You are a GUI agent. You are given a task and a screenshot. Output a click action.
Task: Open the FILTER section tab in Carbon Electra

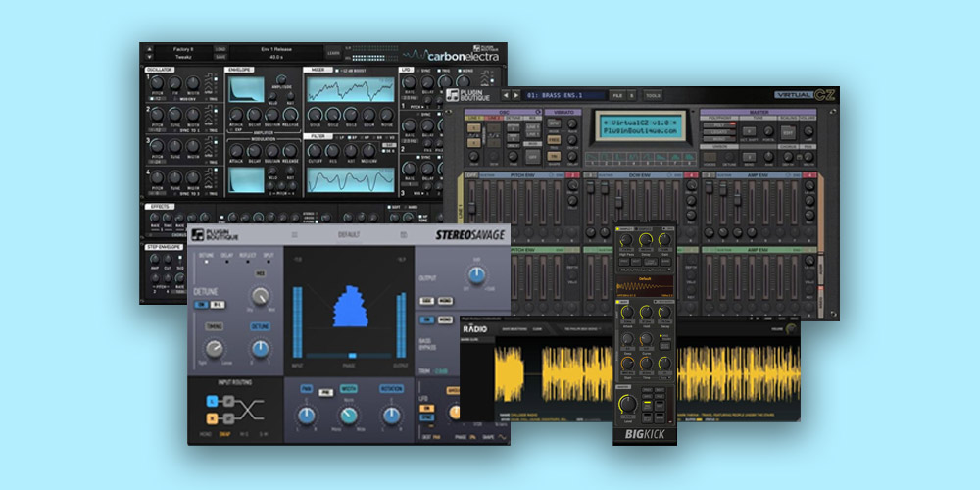point(318,136)
